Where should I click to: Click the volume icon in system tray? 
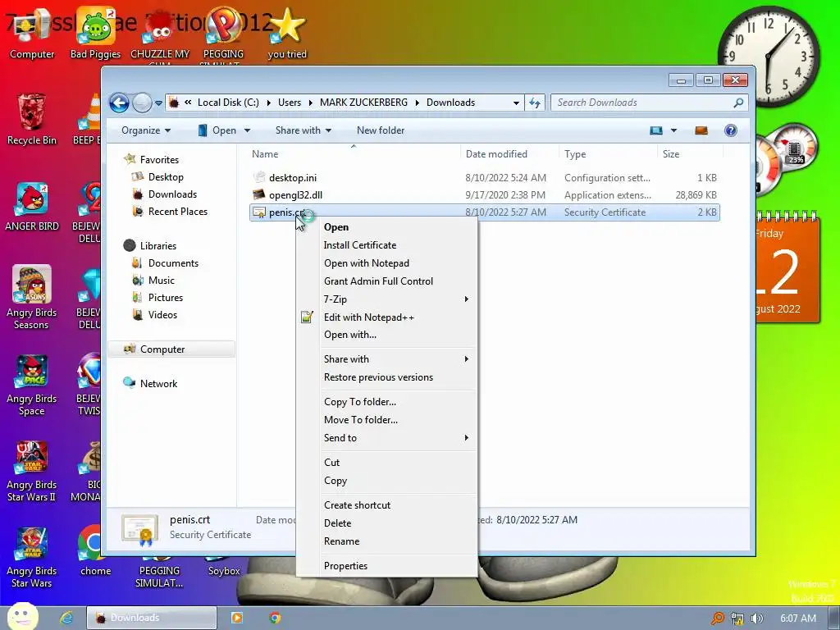pyautogui.click(x=757, y=619)
